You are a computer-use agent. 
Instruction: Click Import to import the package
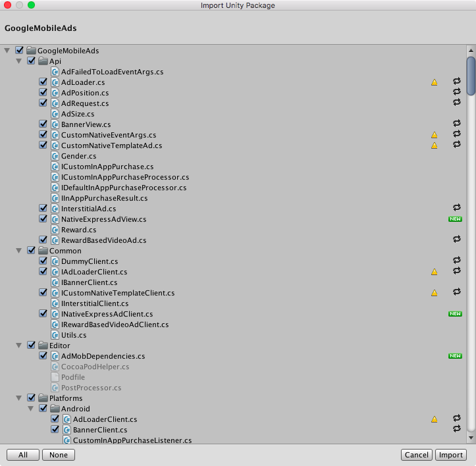coord(451,455)
